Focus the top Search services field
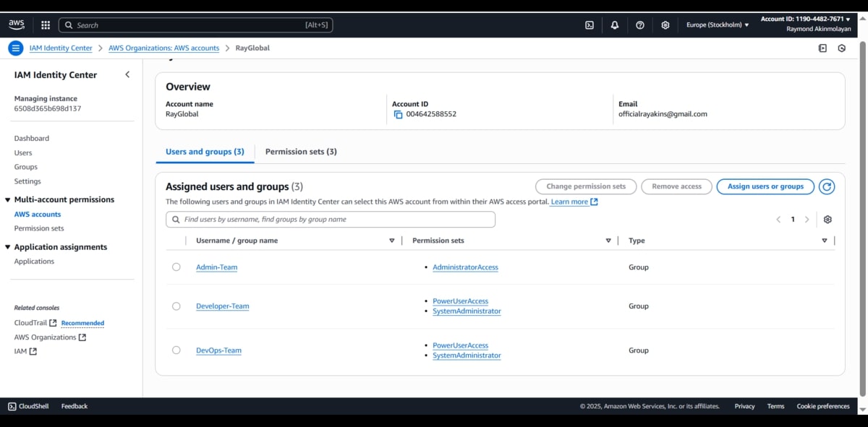The height and width of the screenshot is (427, 868). tap(195, 25)
